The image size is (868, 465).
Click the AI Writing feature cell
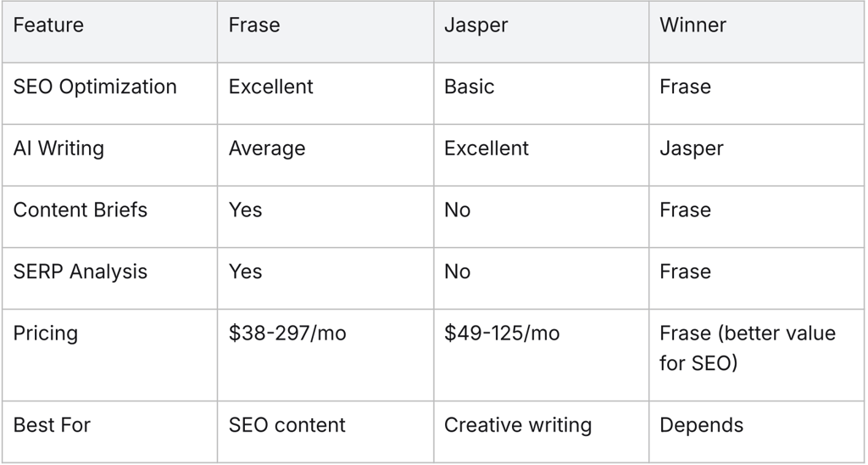[x=58, y=148]
